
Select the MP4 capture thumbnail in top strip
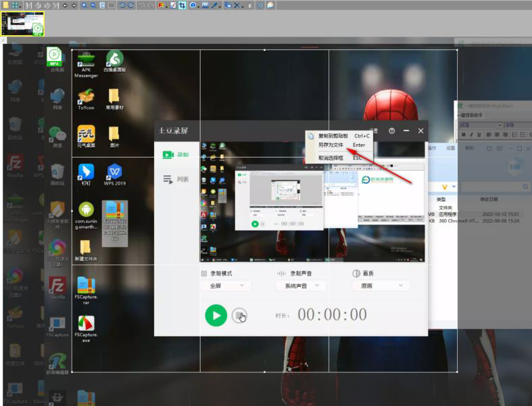pyautogui.click(x=22, y=24)
